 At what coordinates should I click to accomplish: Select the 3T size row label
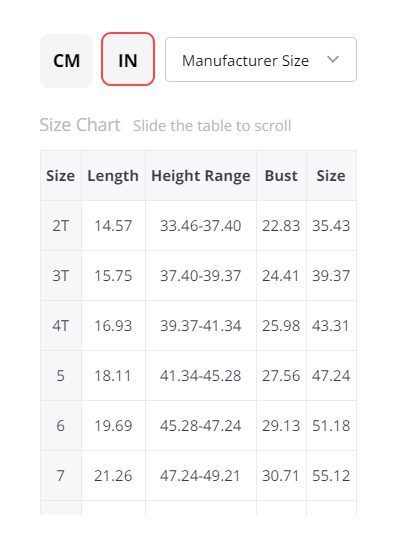(x=61, y=276)
